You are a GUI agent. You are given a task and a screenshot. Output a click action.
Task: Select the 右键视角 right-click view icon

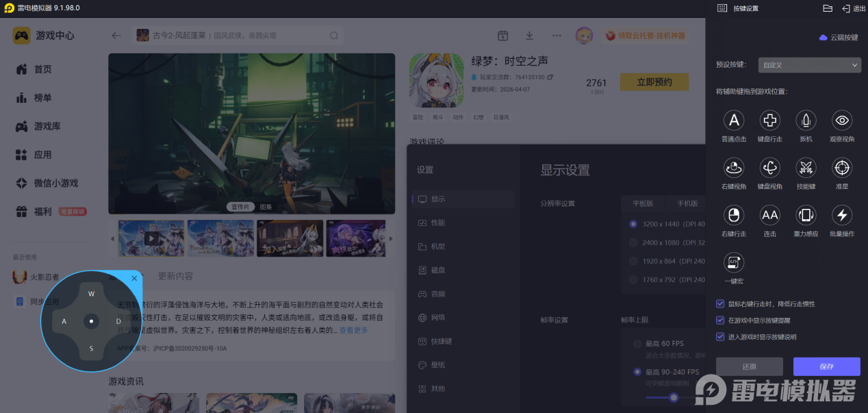tap(734, 167)
